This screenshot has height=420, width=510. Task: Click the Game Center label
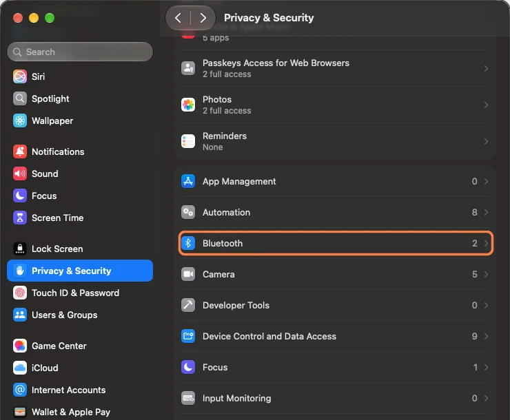(59, 346)
